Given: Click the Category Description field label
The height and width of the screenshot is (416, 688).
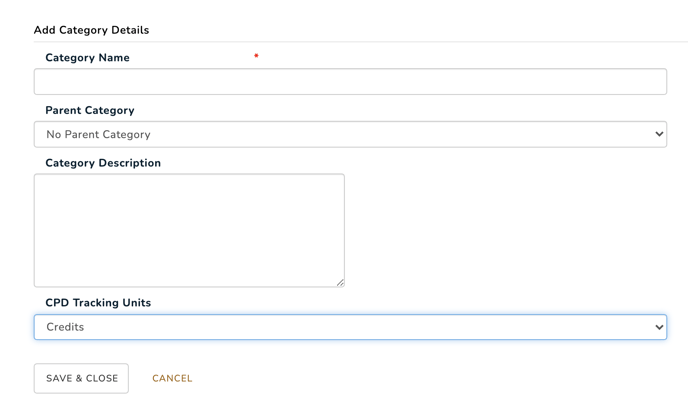Looking at the screenshot, I should point(103,163).
